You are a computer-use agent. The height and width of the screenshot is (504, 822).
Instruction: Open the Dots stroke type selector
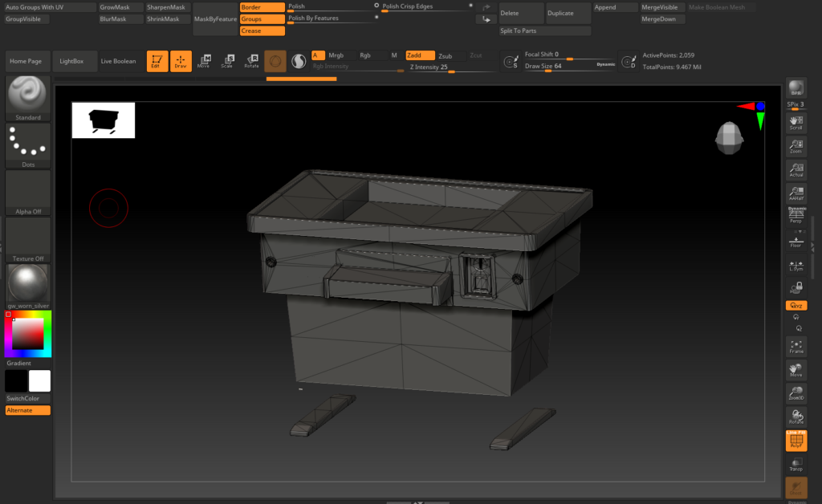(28, 145)
